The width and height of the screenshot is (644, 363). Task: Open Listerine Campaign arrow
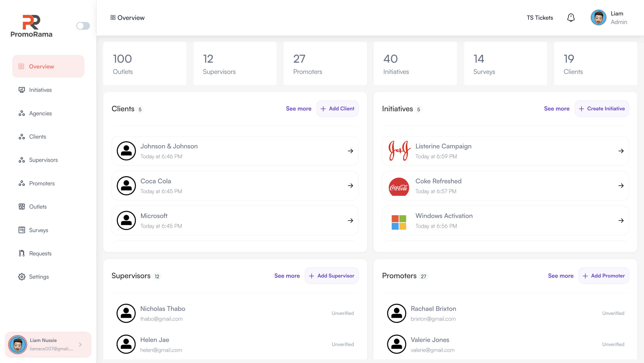(621, 151)
